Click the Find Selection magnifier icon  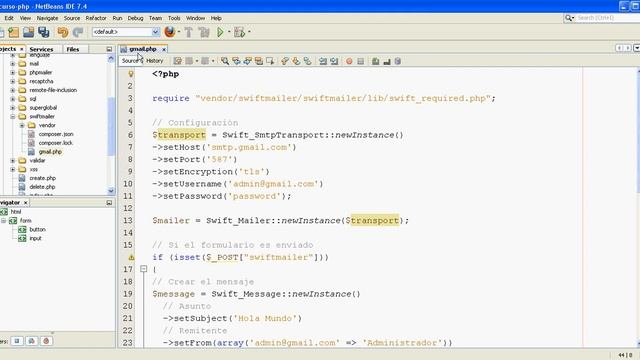point(225,61)
